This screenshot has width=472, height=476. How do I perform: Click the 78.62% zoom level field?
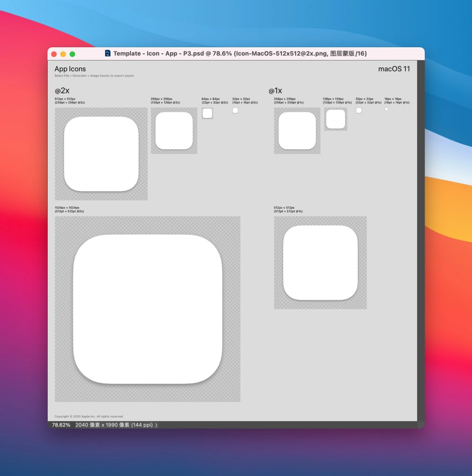point(61,425)
